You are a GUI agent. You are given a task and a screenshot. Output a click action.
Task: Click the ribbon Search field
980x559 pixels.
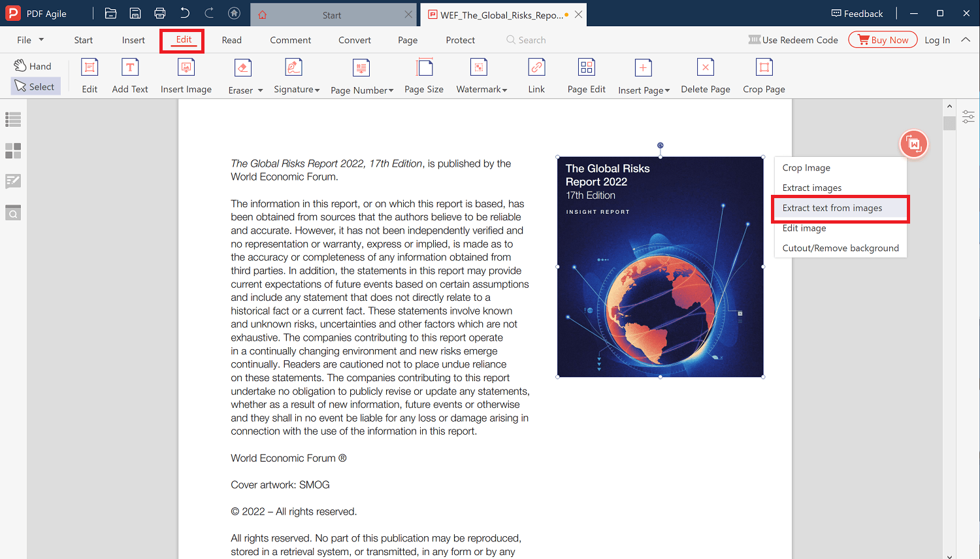(x=526, y=40)
